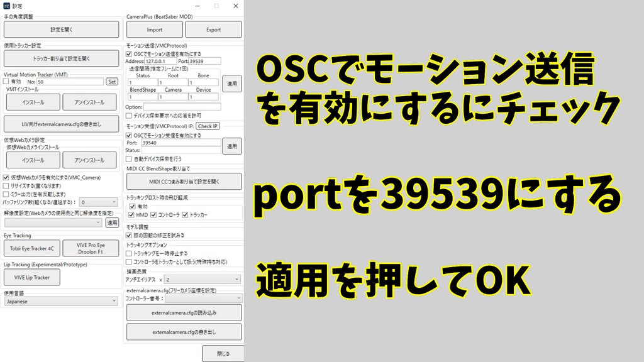Open VIVE Lip Tracker settings

tap(32, 277)
